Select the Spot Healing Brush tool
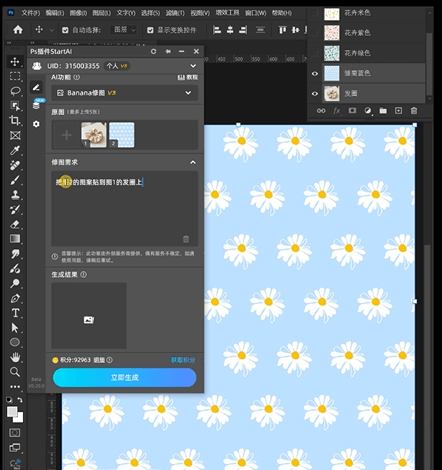442x470 pixels. tap(15, 165)
